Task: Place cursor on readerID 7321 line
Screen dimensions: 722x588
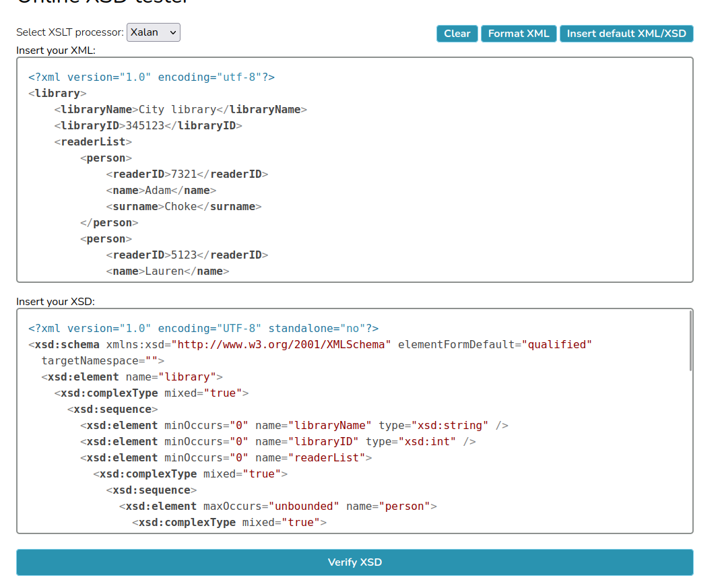Action: tap(184, 174)
